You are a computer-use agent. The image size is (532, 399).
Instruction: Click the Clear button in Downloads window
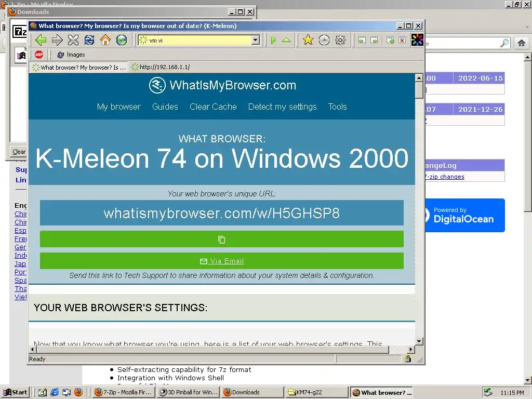tap(19, 152)
